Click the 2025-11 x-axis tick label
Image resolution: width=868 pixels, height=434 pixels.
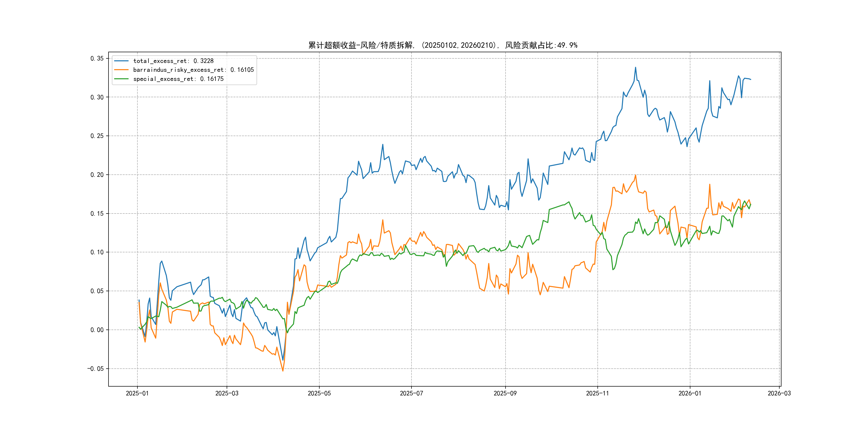click(x=597, y=393)
